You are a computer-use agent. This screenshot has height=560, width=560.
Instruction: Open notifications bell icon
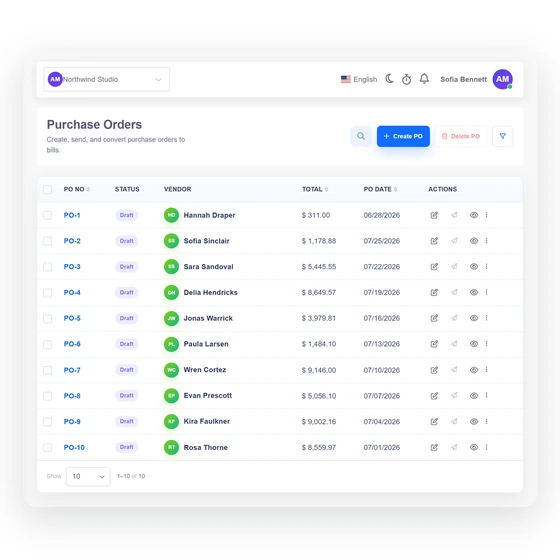(424, 79)
